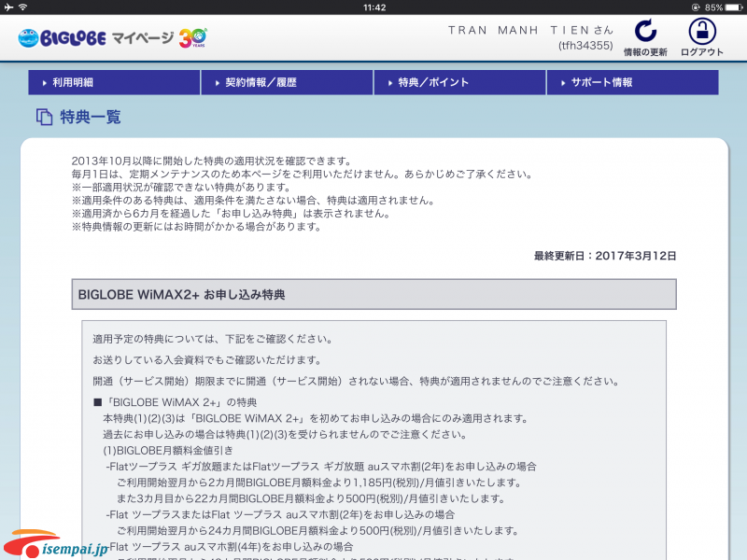Click the account ID (tfh34355)
The width and height of the screenshot is (747, 560).
click(585, 45)
